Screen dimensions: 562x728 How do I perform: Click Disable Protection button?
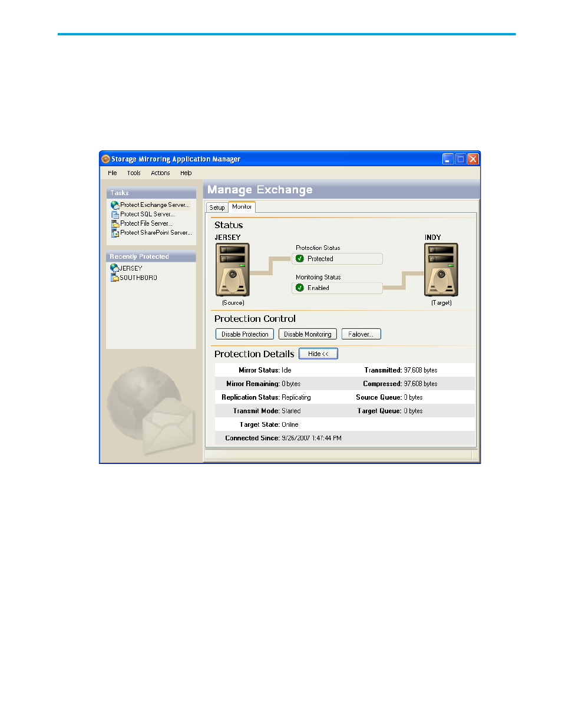245,334
